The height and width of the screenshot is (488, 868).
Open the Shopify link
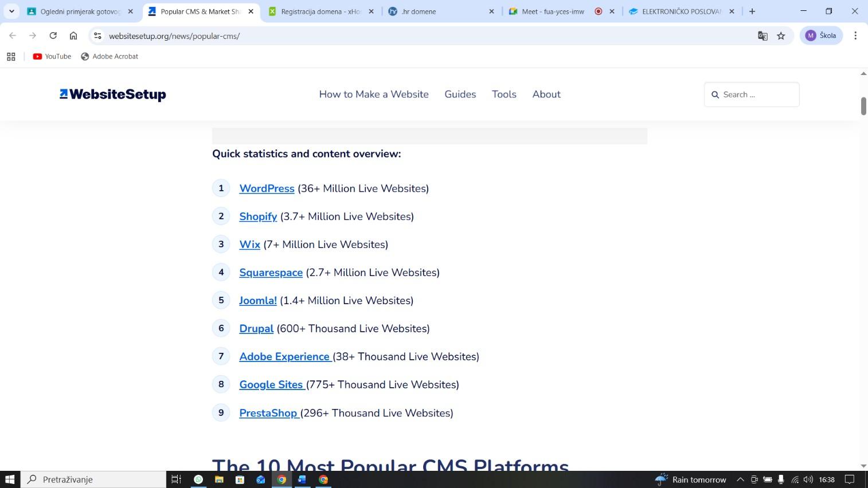coord(258,217)
